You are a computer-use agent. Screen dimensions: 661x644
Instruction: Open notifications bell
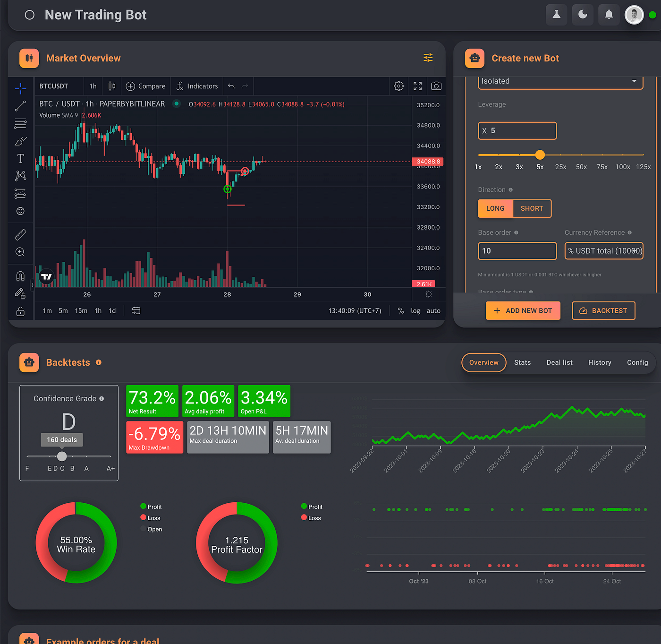tap(609, 15)
